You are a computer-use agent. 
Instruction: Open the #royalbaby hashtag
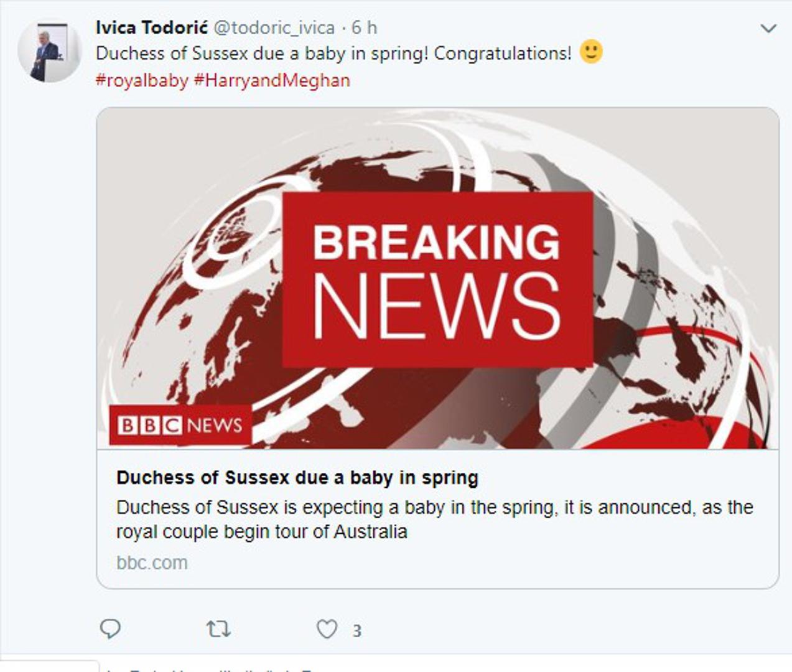(142, 80)
